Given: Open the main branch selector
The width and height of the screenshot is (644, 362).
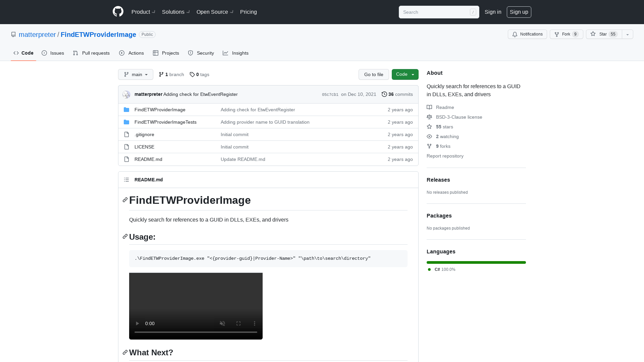Looking at the screenshot, I should coord(136,74).
